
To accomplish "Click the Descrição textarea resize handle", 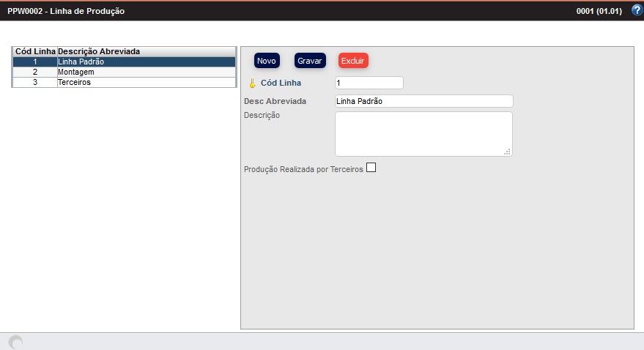I will (x=507, y=152).
